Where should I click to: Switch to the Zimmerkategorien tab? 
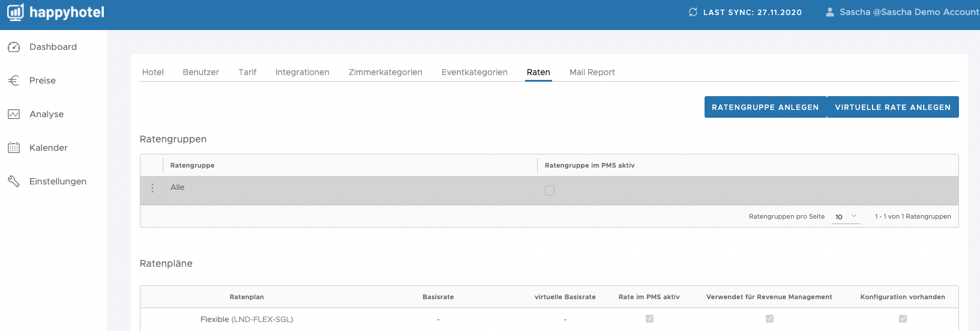coord(385,72)
